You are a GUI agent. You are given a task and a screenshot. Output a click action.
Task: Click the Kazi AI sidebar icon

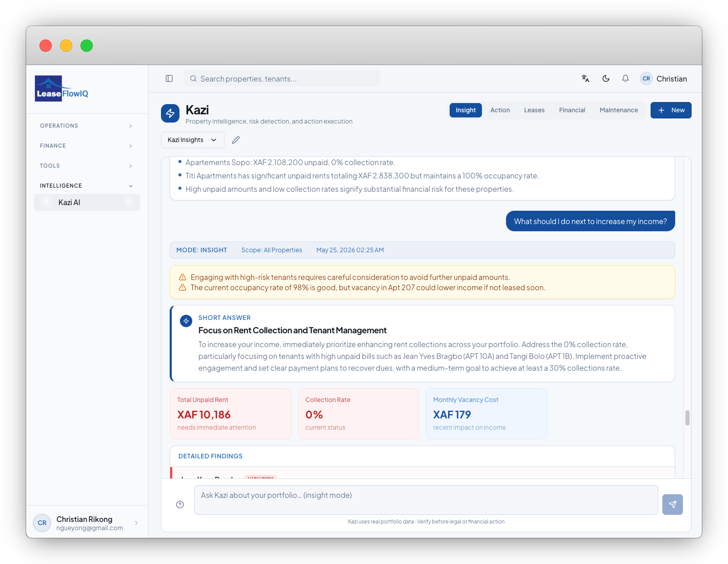(x=46, y=202)
